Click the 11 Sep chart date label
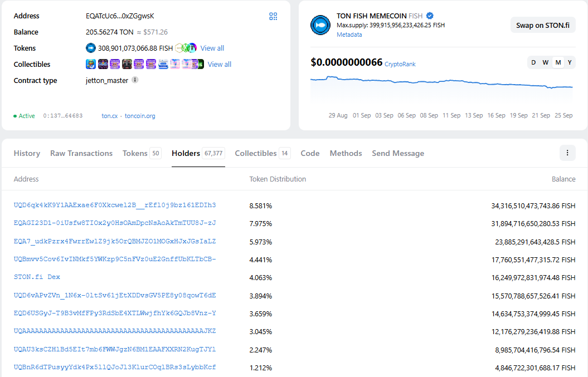The image size is (588, 377). click(x=451, y=115)
